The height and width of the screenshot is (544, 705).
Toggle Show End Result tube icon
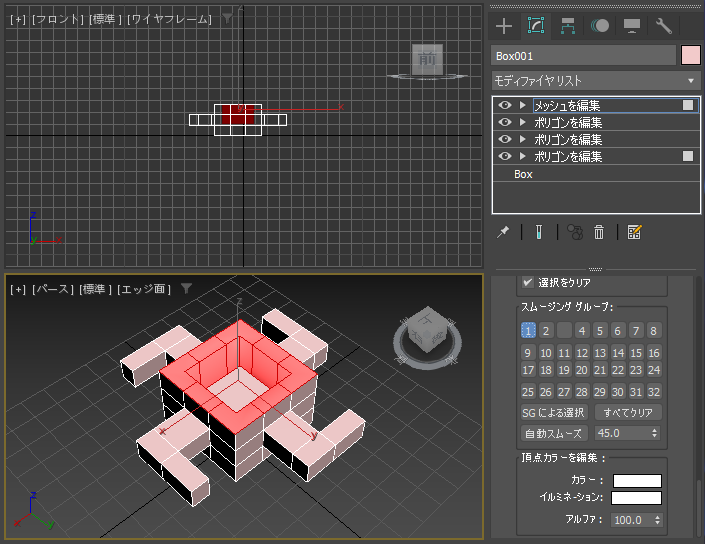click(x=539, y=232)
